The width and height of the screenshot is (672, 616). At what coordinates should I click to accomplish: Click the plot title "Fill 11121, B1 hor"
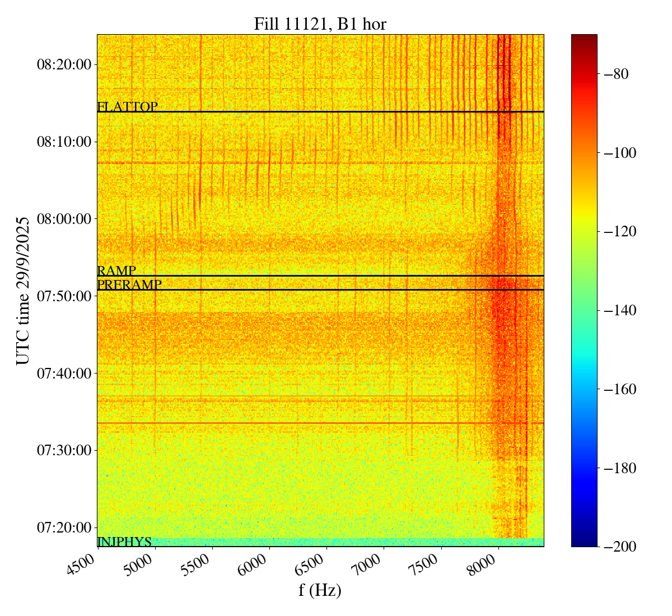tap(320, 24)
